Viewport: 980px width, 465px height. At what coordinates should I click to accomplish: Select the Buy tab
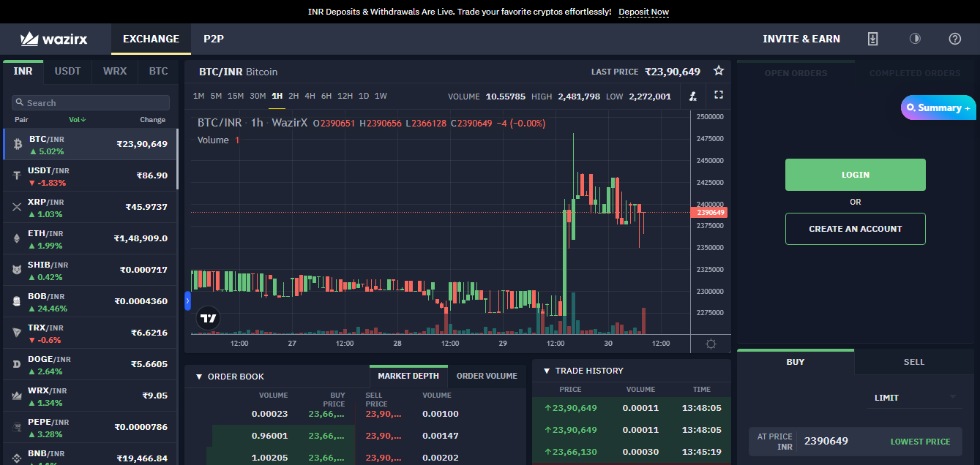point(796,362)
